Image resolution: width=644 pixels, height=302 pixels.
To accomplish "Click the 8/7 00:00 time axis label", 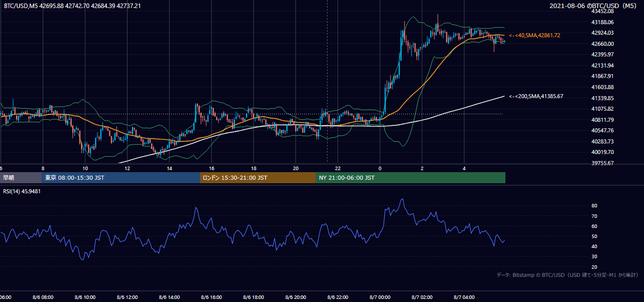I will 380,297.
